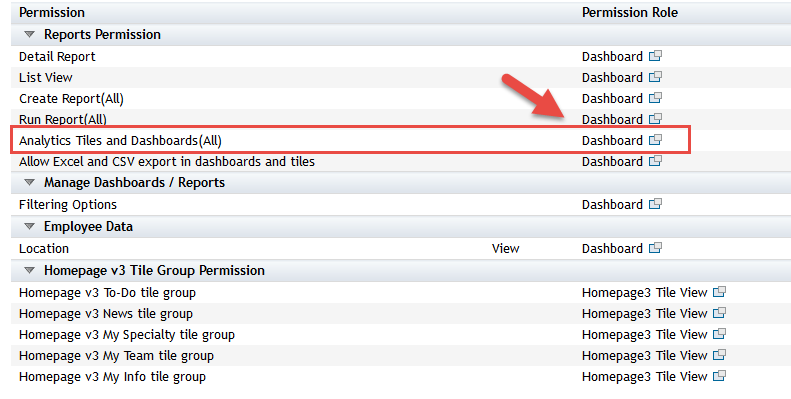Image resolution: width=791 pixels, height=399 pixels.
Task: Collapse the Employee Data section
Action: tap(30, 226)
